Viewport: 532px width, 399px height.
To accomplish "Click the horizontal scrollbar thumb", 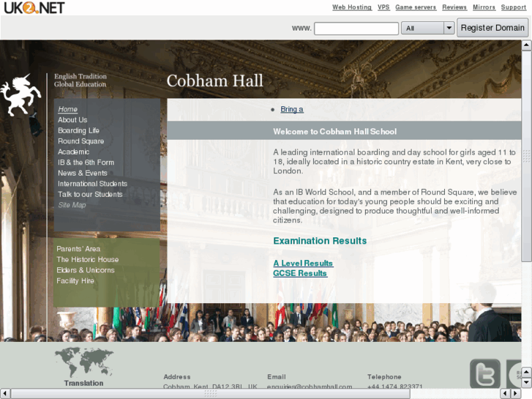I will (210, 394).
